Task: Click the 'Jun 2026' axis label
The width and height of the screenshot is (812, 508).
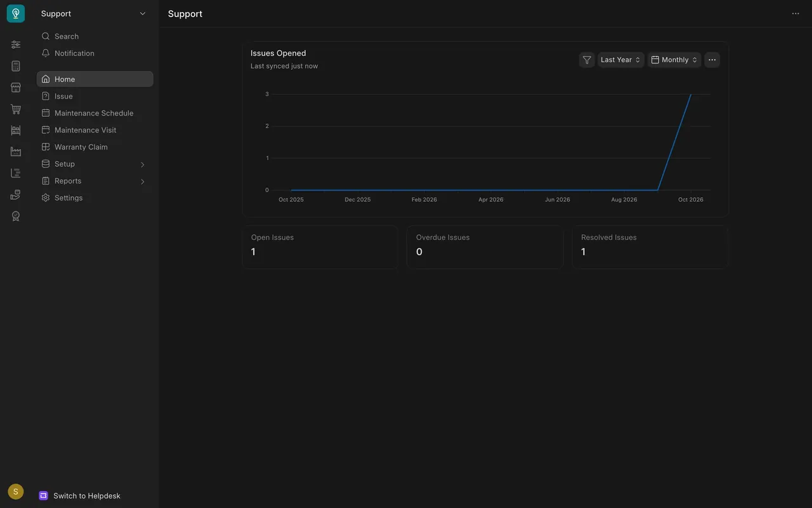Action: pos(558,199)
